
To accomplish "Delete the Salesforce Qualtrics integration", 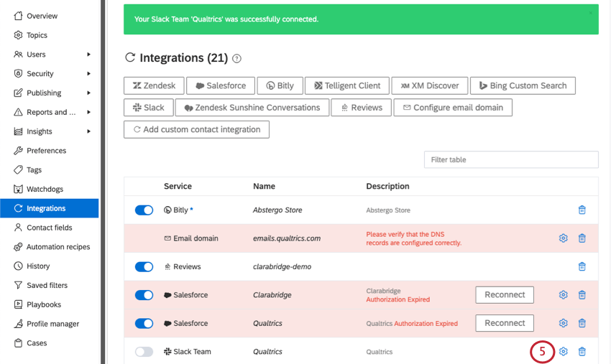I will pyautogui.click(x=582, y=323).
